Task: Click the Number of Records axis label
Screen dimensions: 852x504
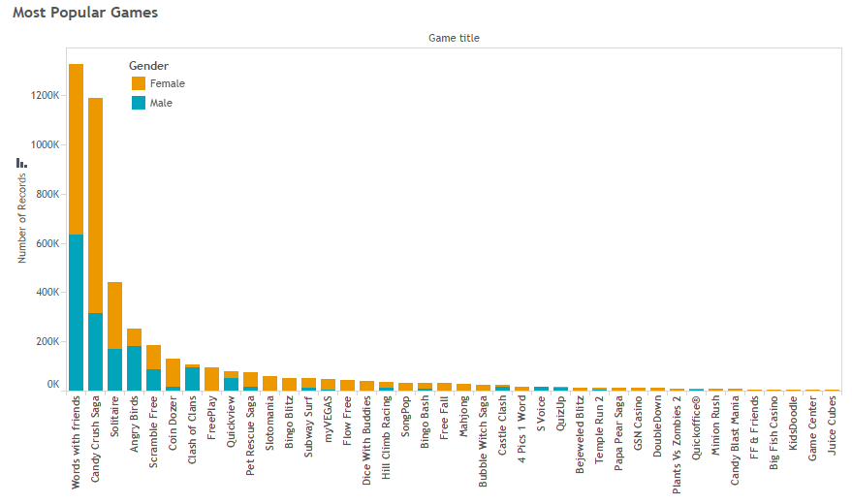Action: point(21,218)
